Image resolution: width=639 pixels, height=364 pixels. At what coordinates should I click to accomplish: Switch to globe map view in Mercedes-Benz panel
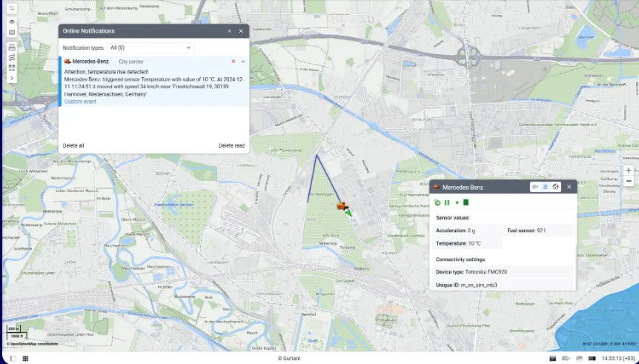pyautogui.click(x=555, y=187)
